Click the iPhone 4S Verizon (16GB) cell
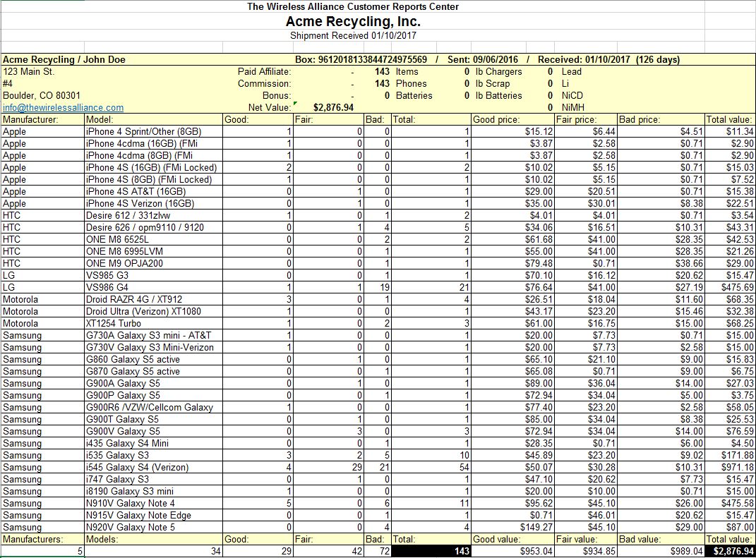The height and width of the screenshot is (558, 756). coord(153,203)
